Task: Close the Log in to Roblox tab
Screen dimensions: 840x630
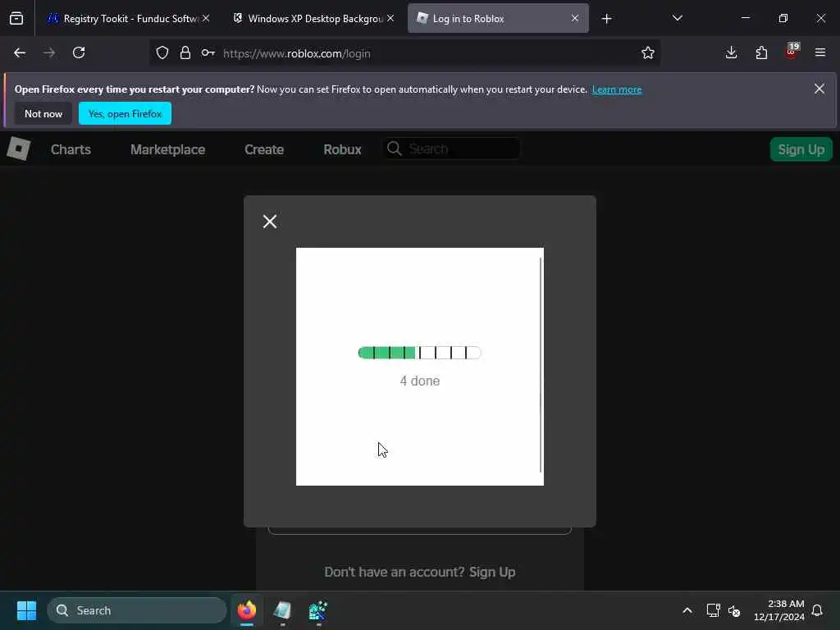Action: 575,19
